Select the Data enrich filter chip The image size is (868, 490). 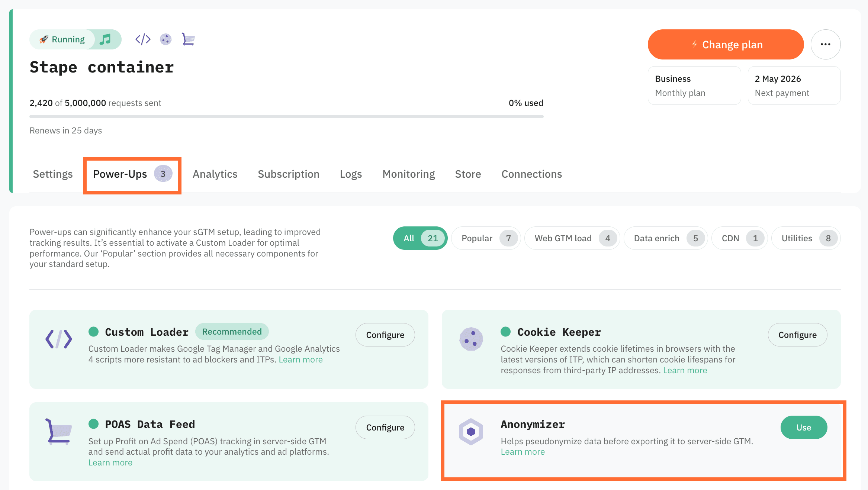coord(665,238)
